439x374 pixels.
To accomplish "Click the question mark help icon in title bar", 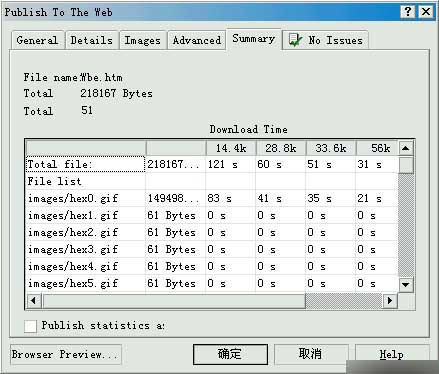I will [408, 12].
